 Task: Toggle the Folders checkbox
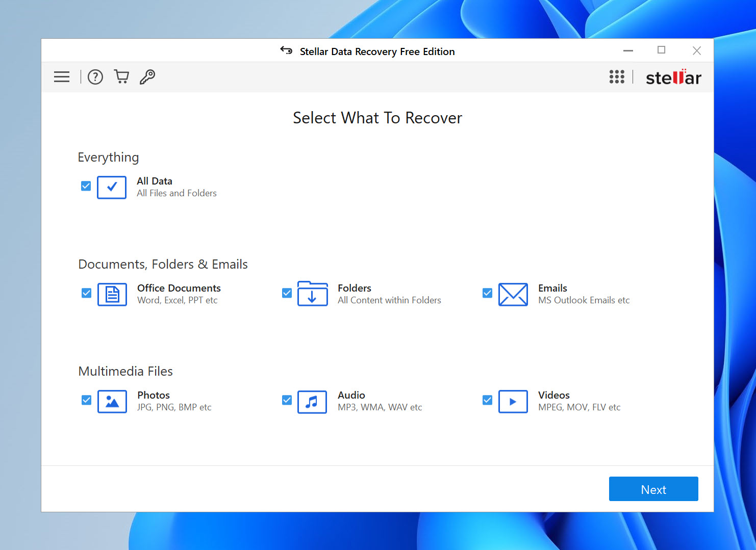[287, 293]
